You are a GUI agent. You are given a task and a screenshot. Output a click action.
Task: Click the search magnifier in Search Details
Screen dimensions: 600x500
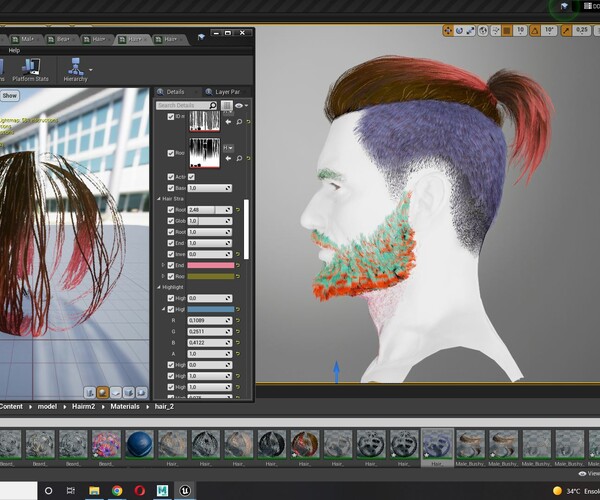[213, 105]
